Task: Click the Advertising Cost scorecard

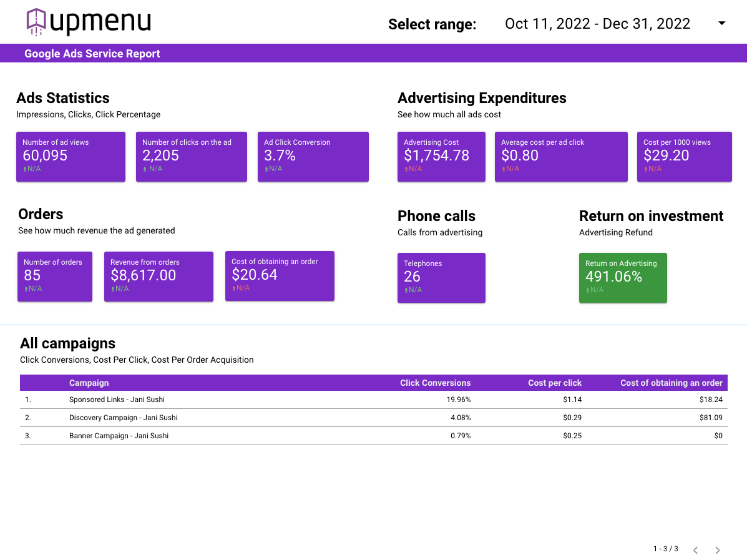Action: coord(441,156)
